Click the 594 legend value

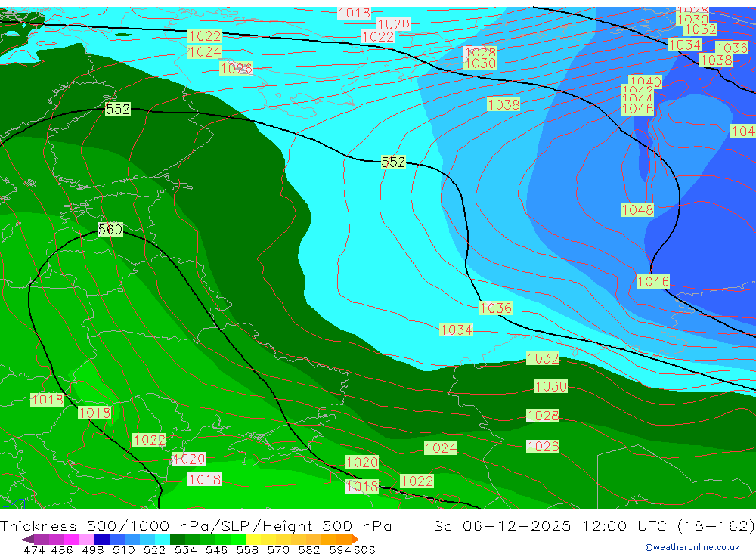point(340,549)
